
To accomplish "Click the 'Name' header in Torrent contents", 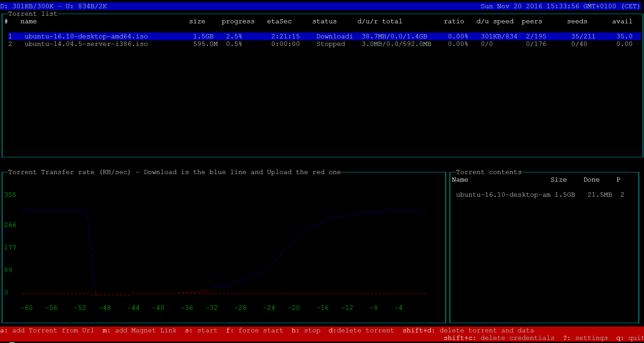I will tap(460, 180).
